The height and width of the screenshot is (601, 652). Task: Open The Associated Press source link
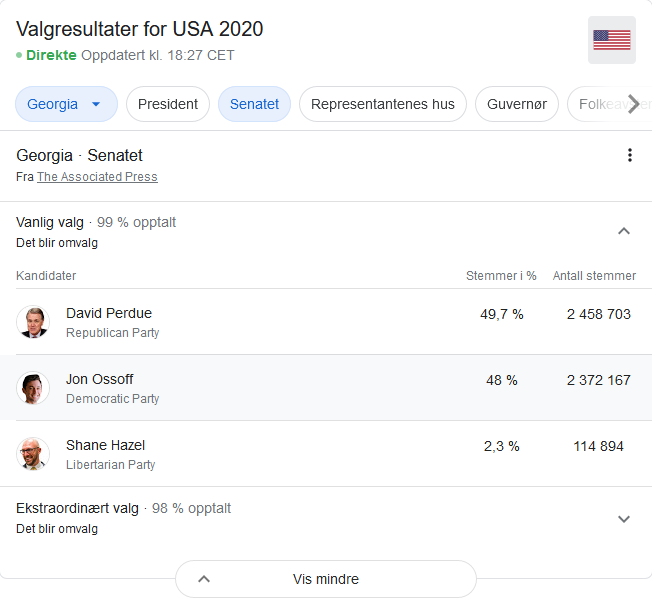97,177
